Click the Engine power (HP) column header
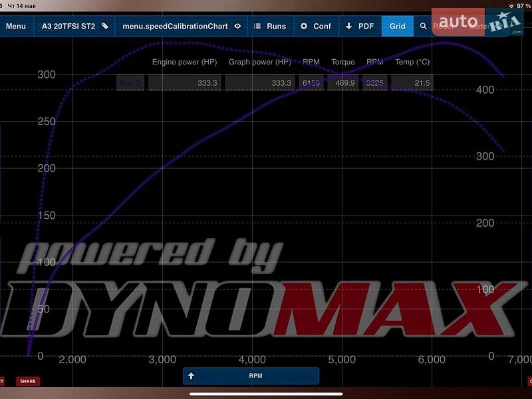Screen dimensions: 532x399 point(185,62)
